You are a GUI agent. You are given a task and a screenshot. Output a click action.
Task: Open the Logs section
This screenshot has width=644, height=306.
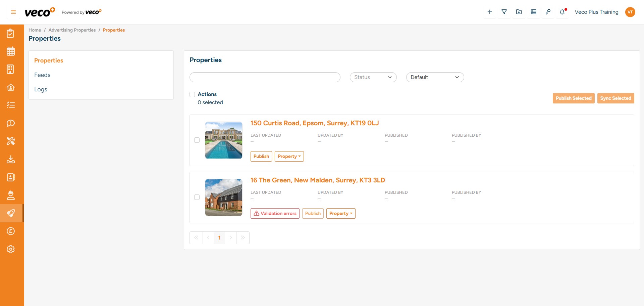point(41,89)
